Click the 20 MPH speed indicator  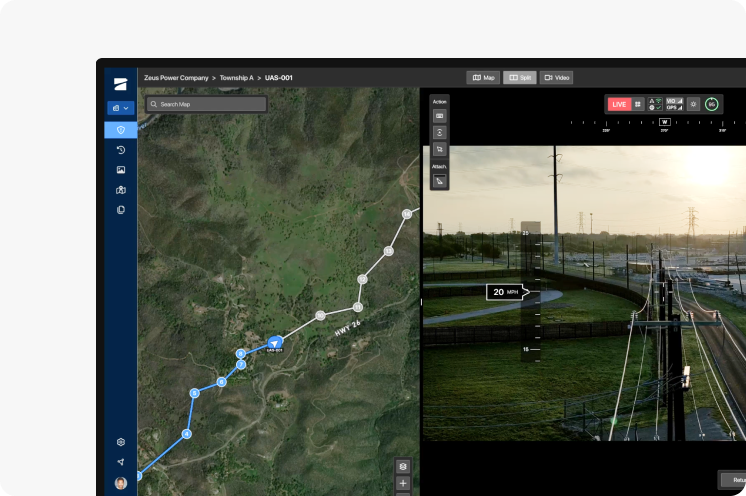click(507, 292)
